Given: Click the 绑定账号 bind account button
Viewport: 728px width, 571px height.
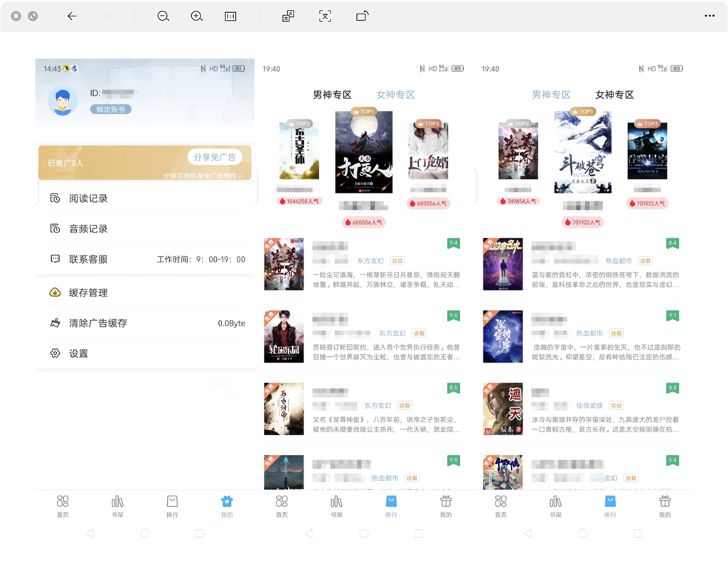Looking at the screenshot, I should (x=110, y=109).
